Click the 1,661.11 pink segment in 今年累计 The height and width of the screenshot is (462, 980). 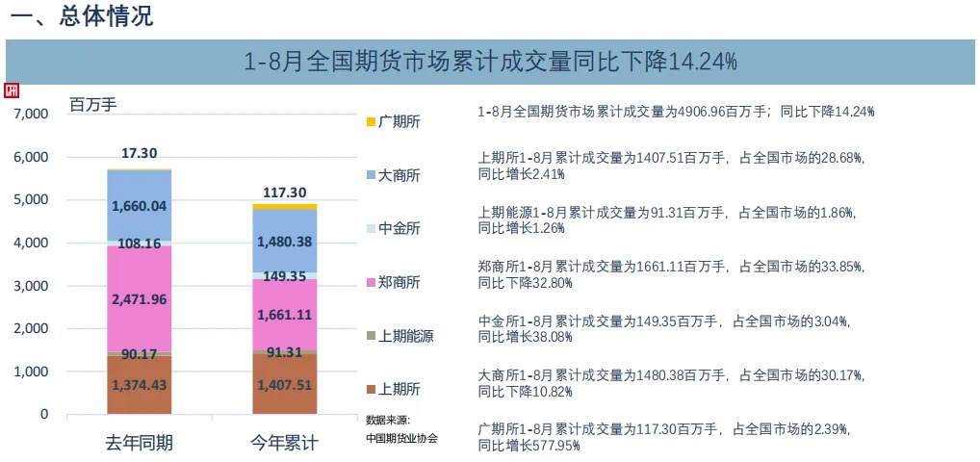[285, 315]
